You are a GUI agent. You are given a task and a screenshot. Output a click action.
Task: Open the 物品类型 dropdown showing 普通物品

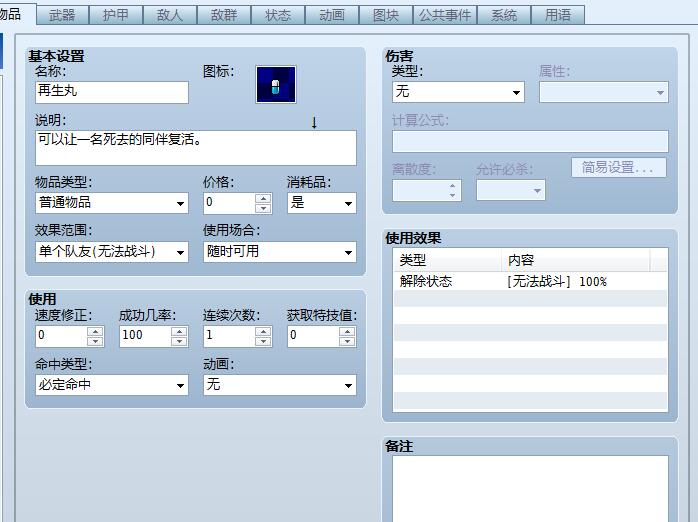pos(112,203)
